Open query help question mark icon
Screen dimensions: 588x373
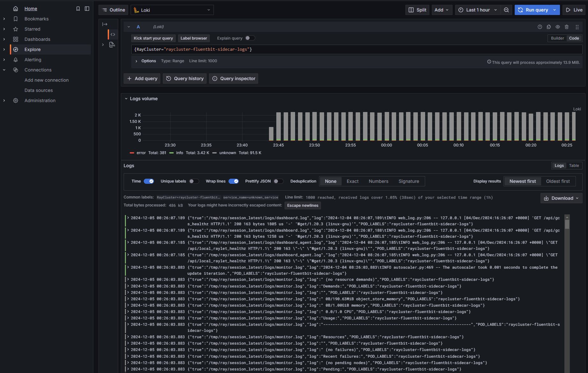click(540, 27)
